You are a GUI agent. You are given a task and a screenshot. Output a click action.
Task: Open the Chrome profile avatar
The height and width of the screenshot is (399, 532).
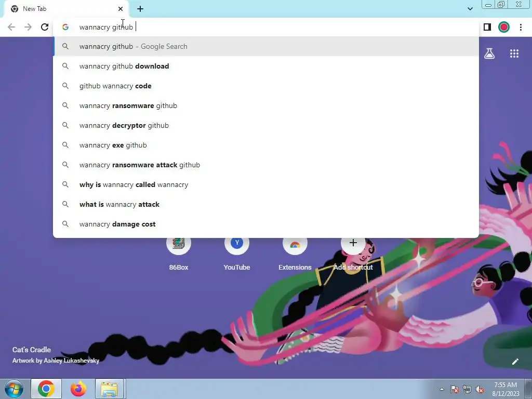tap(504, 27)
